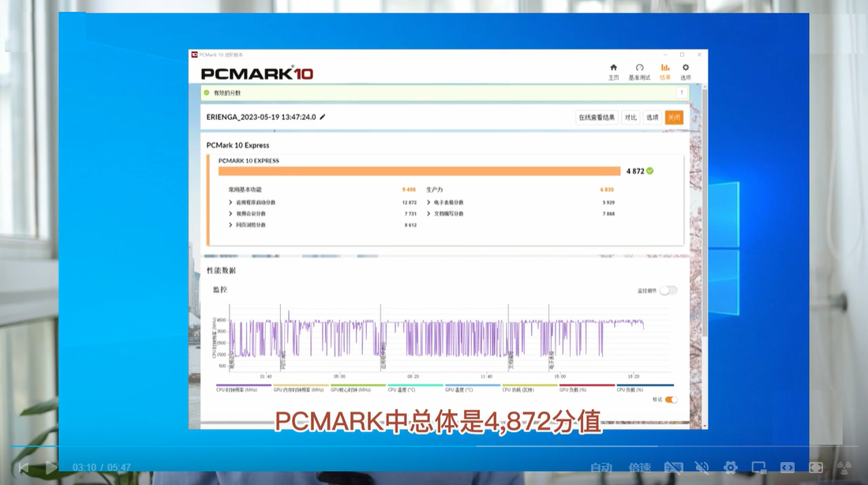Viewport: 868px width, 485px height.
Task: Open the 自动 quality menu in player
Action: (x=601, y=468)
